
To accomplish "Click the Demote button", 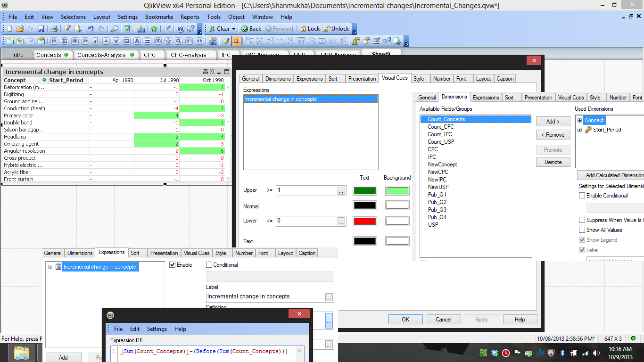I will [553, 162].
